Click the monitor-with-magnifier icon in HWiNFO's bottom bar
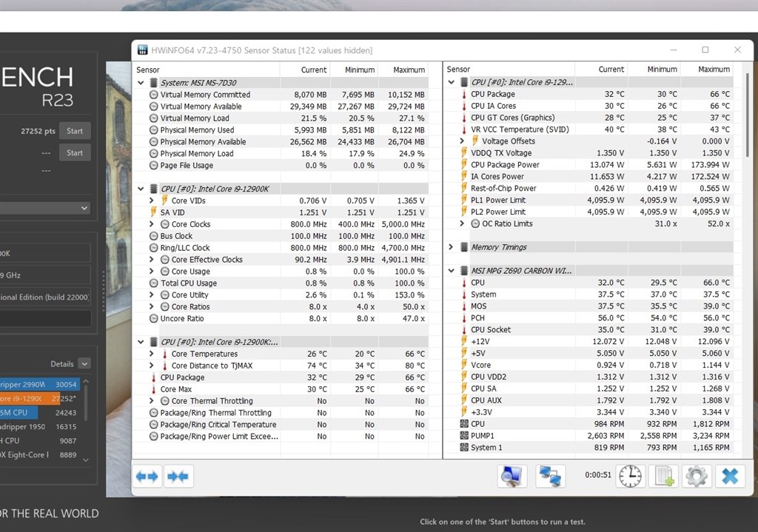Viewport: 758px width, 532px height. click(x=512, y=476)
